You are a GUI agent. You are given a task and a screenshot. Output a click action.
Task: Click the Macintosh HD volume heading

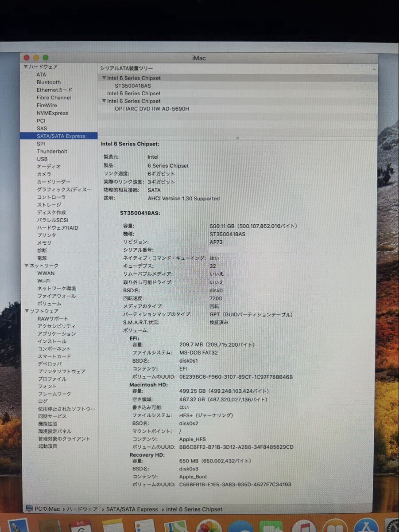(x=148, y=384)
